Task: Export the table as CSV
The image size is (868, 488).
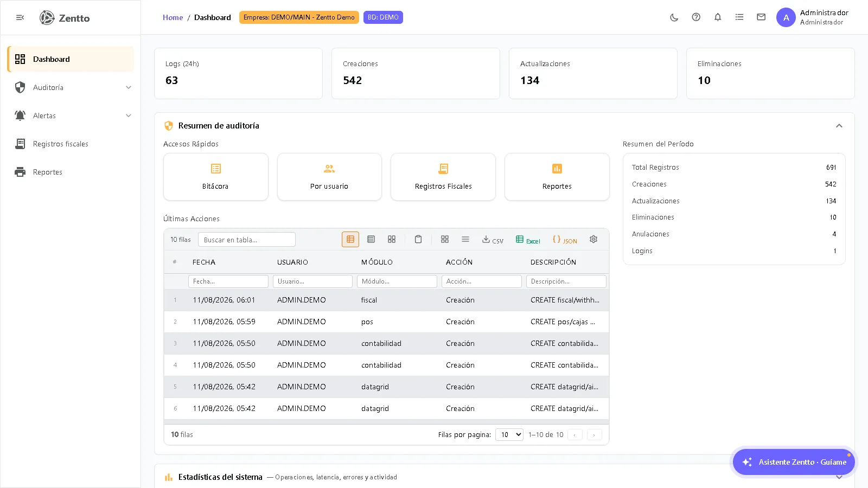Action: (493, 240)
